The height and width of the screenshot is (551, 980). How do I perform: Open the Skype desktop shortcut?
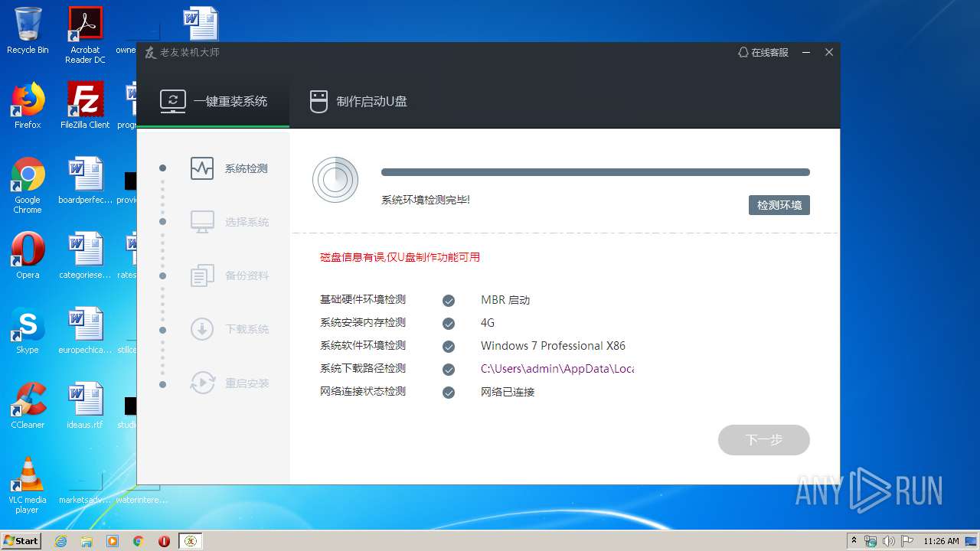click(28, 331)
